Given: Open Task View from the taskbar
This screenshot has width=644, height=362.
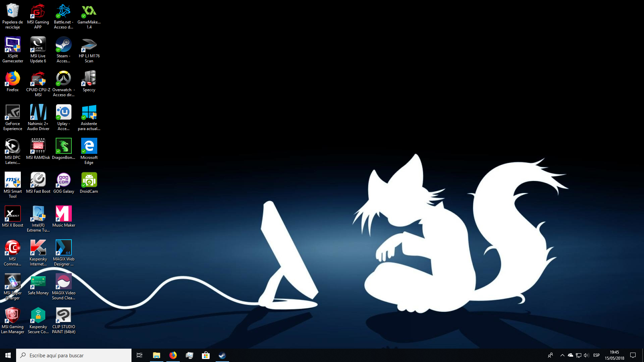Looking at the screenshot, I should click(x=140, y=355).
